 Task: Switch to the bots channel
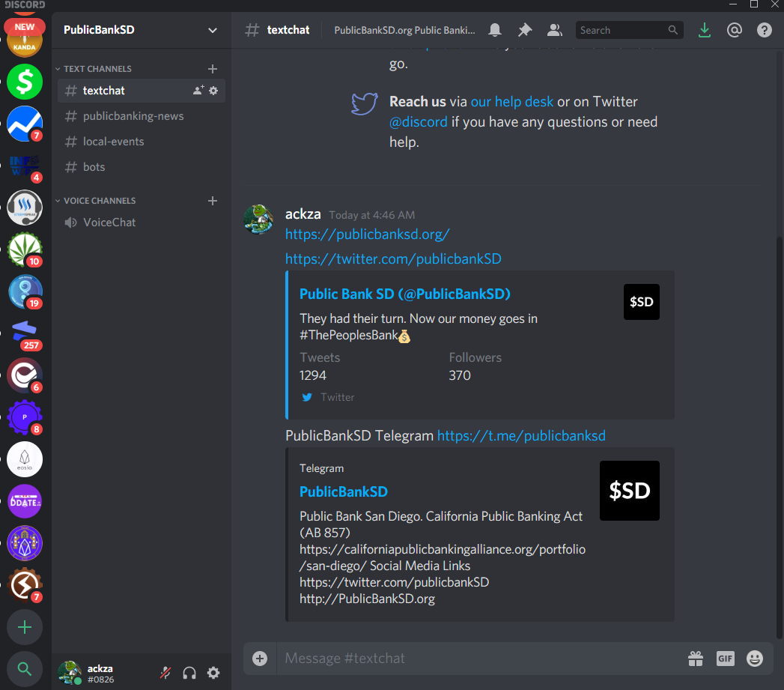pos(141,167)
